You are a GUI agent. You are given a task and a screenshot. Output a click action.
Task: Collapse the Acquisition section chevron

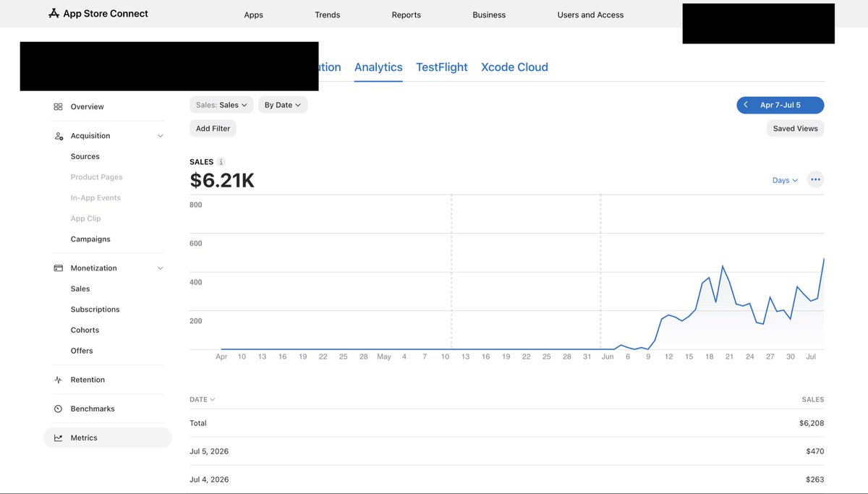pos(161,136)
